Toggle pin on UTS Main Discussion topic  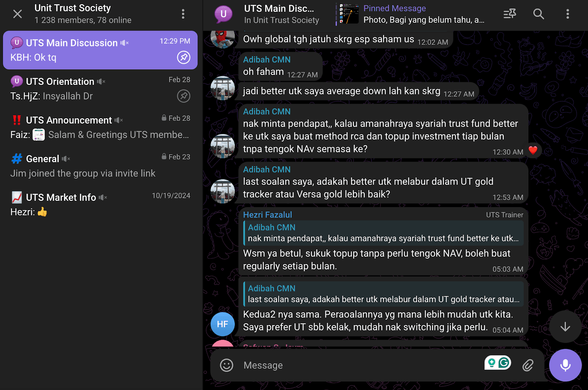point(184,57)
